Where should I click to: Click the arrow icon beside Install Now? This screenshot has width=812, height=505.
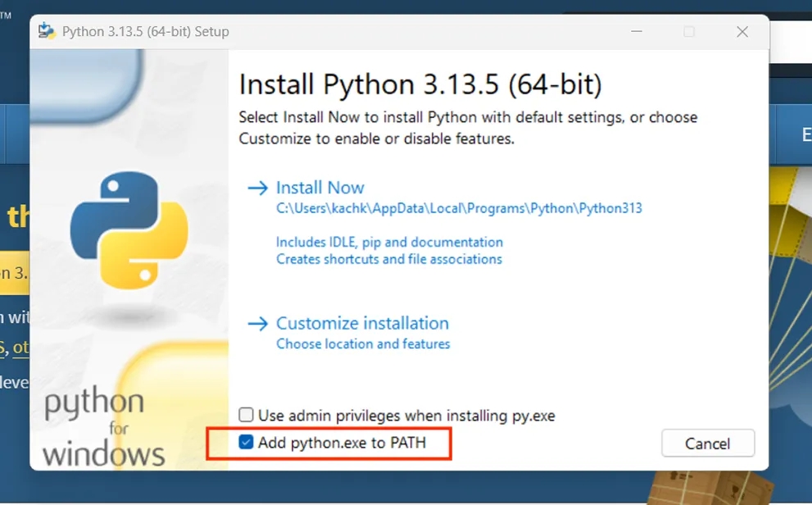[258, 188]
